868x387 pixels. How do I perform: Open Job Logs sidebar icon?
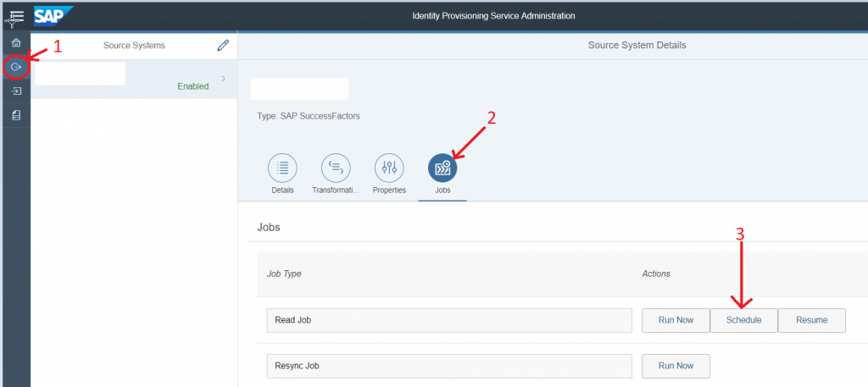point(16,115)
